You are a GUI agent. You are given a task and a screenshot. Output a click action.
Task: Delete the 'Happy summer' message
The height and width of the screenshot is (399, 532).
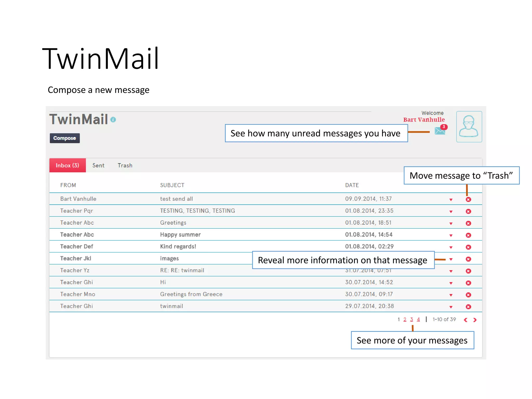pyautogui.click(x=468, y=235)
